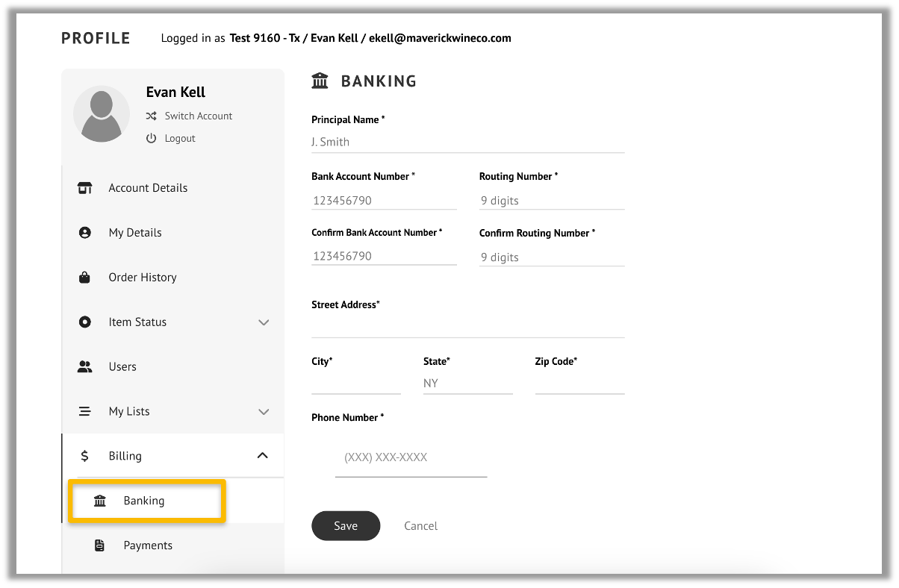Click the Account Details storefront icon
The height and width of the screenshot is (588, 899).
[85, 188]
